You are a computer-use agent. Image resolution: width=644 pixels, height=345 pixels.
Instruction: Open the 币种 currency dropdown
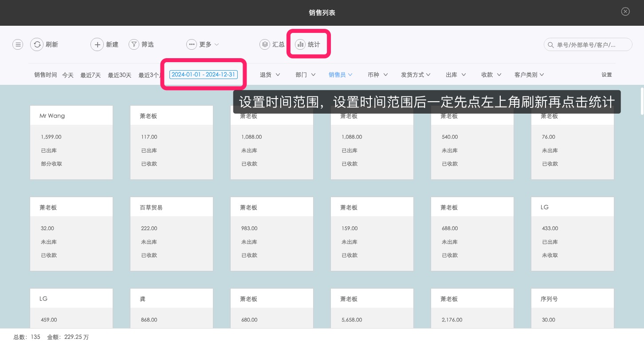click(x=378, y=75)
